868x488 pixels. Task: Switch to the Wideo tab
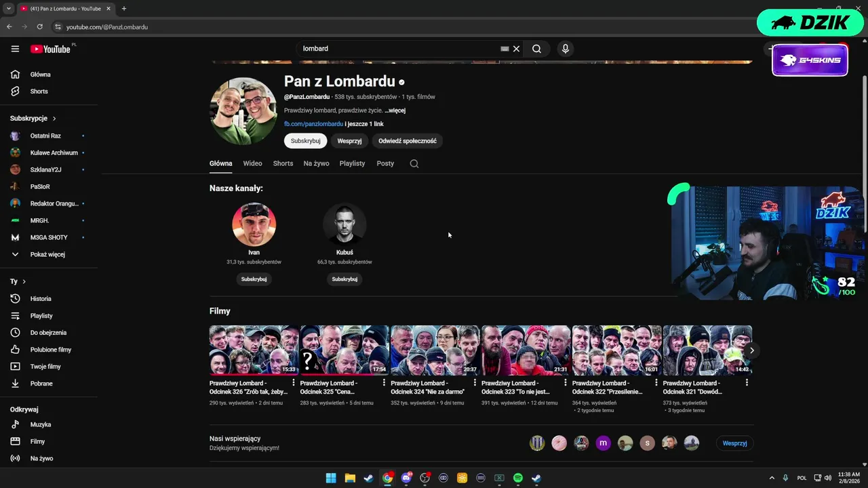point(252,163)
